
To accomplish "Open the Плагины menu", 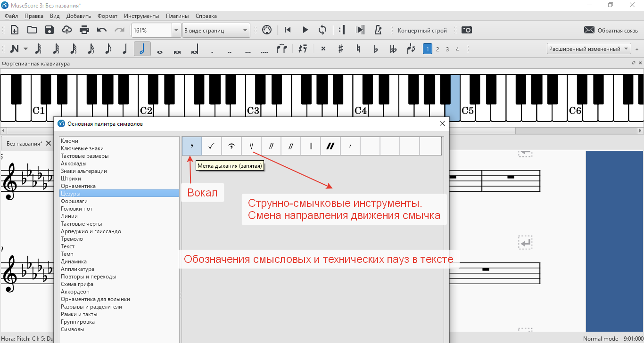I will point(177,16).
